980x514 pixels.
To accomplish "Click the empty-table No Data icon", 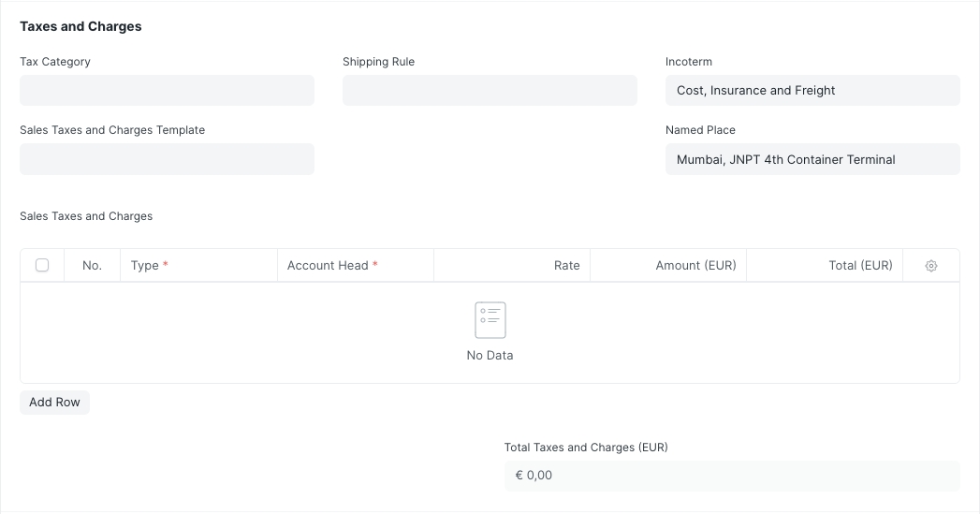I will pos(490,320).
